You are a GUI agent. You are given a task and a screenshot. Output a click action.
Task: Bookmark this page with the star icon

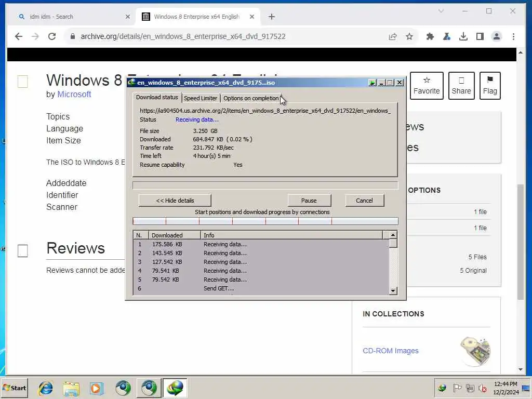[x=409, y=36]
